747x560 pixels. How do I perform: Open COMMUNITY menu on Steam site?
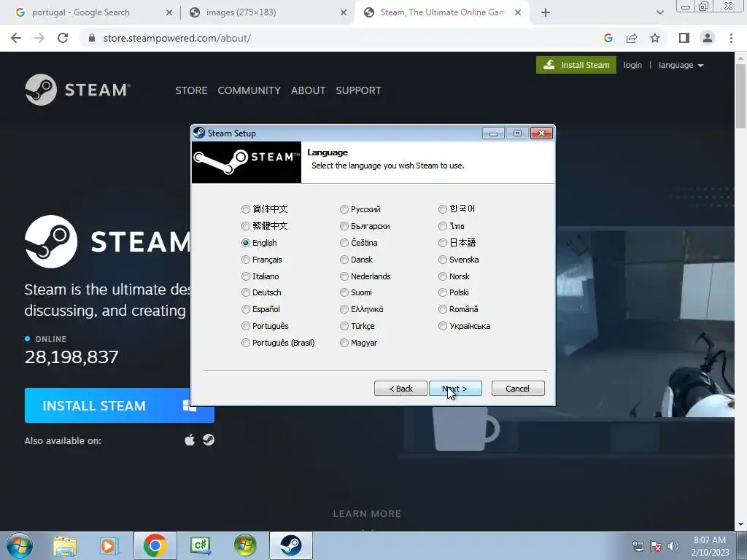249,90
